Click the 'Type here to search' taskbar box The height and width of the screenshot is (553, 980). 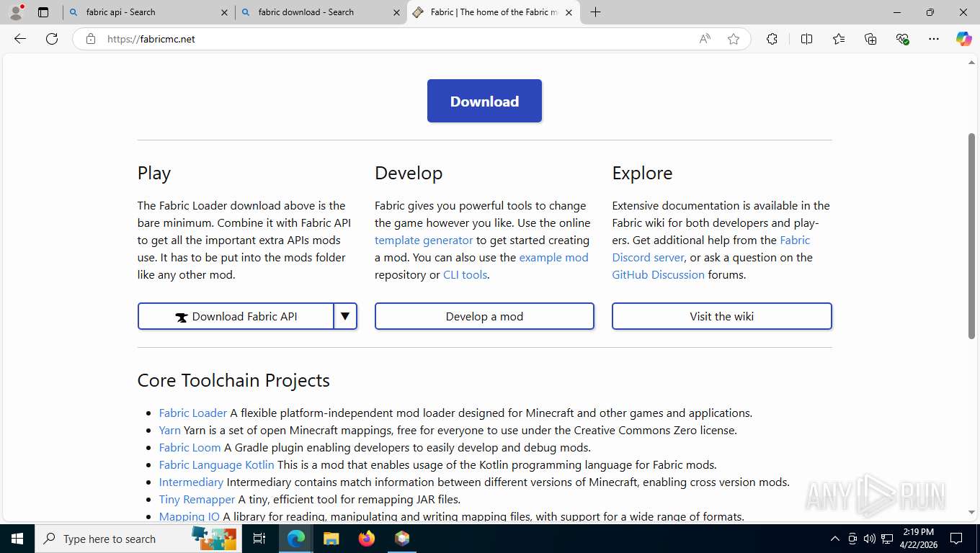tap(137, 539)
